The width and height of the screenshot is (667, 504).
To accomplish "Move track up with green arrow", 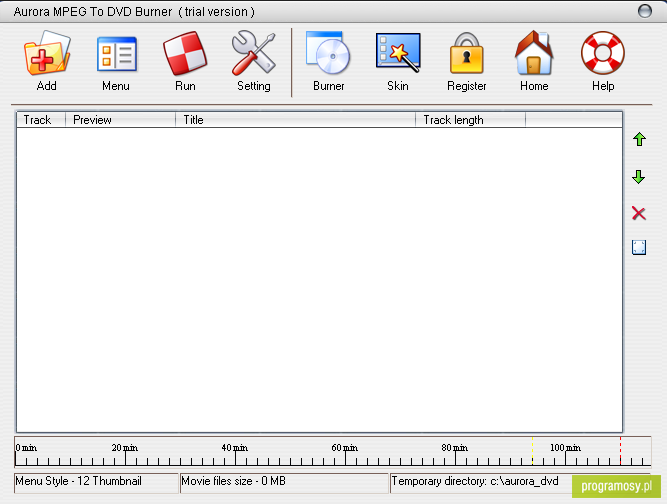I will pos(639,139).
